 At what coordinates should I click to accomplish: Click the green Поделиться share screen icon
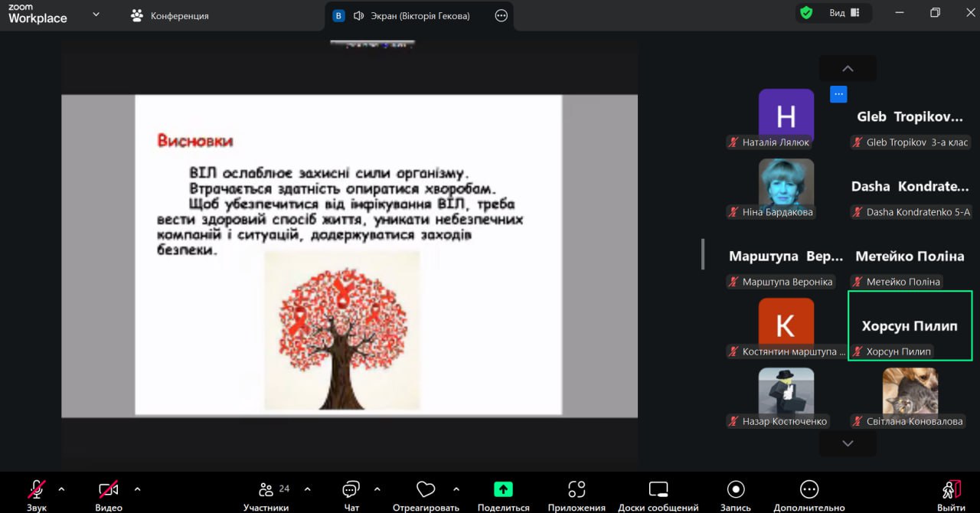click(503, 490)
